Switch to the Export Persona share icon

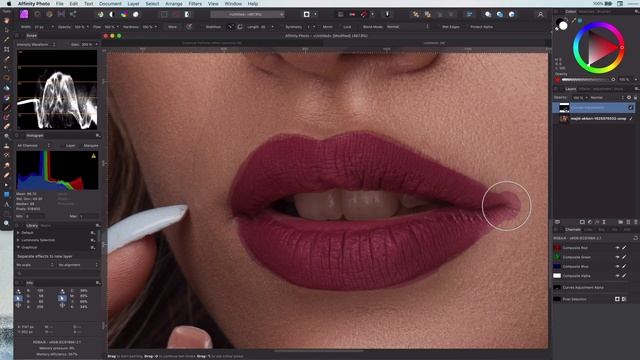point(73,14)
